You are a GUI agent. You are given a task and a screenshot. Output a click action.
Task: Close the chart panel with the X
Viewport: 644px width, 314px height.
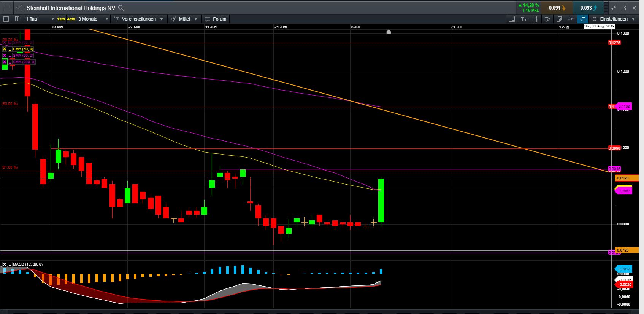(634, 8)
